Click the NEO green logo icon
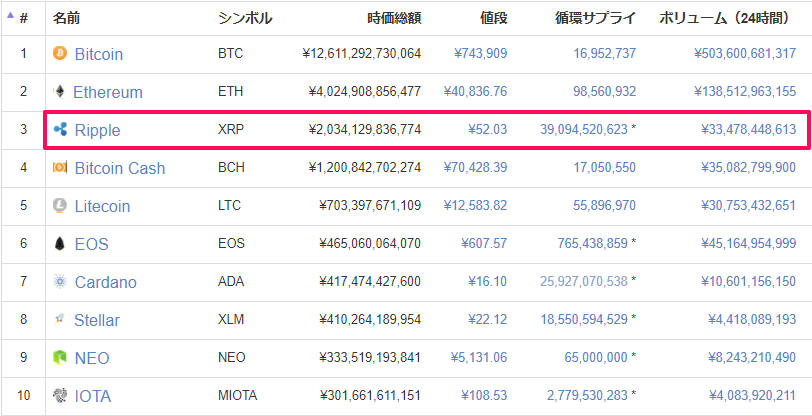This screenshot has width=812, height=416. coord(60,357)
